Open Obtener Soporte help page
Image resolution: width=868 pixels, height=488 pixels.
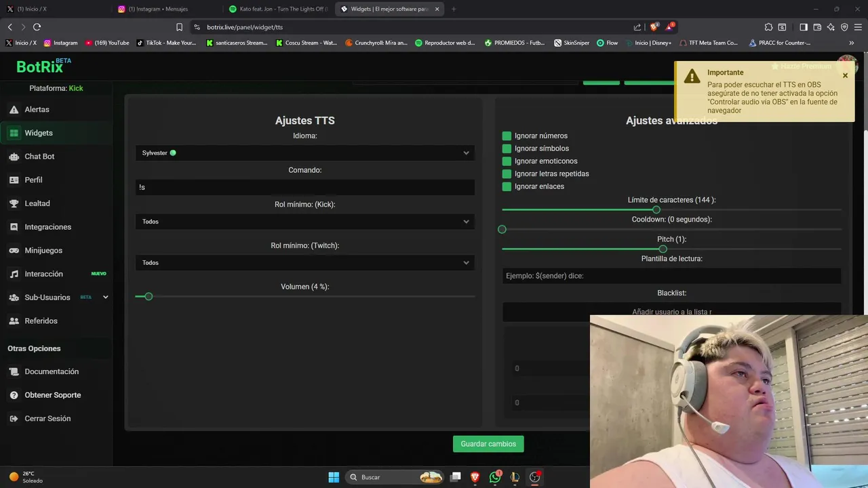[x=52, y=395]
